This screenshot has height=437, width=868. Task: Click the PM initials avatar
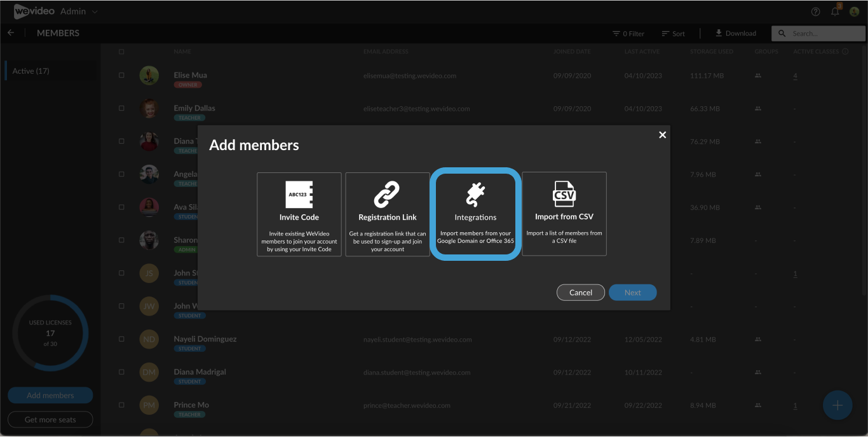149,405
